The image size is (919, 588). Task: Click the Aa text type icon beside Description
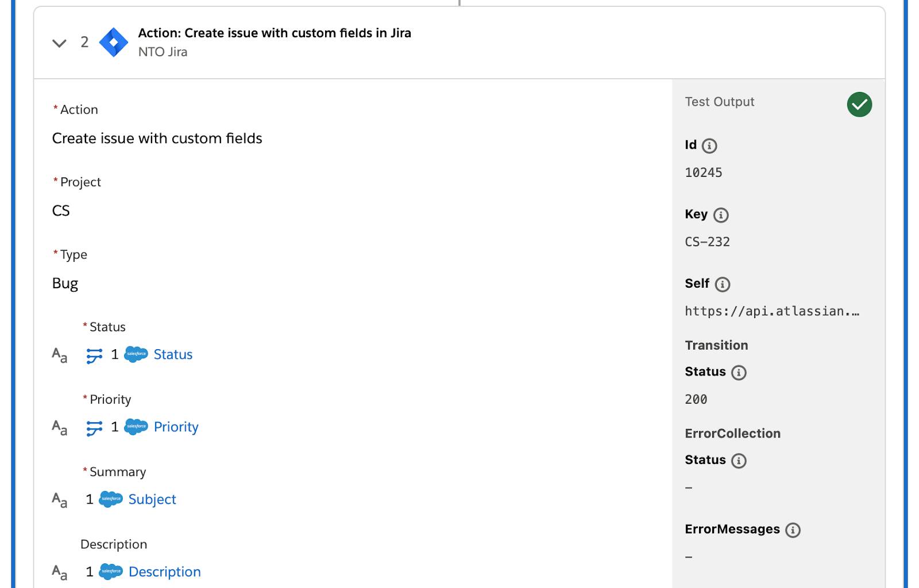point(60,572)
